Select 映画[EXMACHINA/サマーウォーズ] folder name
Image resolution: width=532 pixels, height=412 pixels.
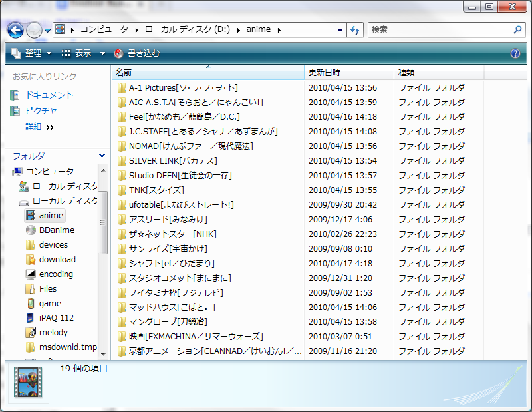click(196, 336)
